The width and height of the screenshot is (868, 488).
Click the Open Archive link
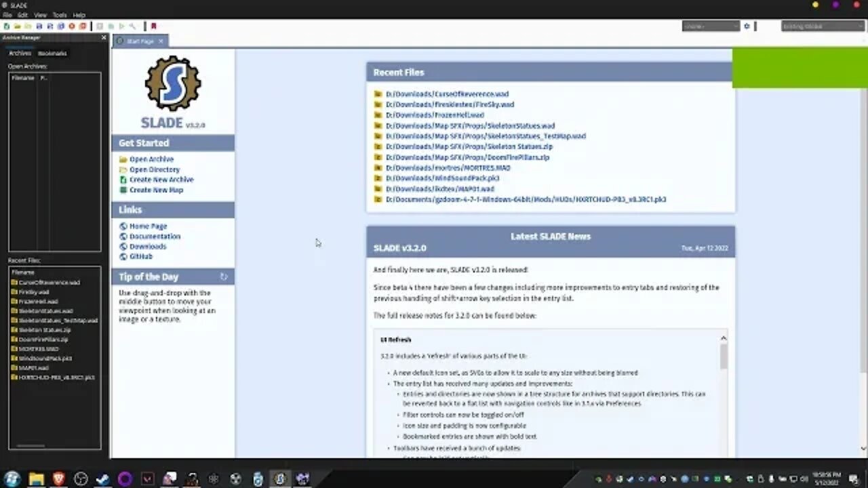[151, 159]
